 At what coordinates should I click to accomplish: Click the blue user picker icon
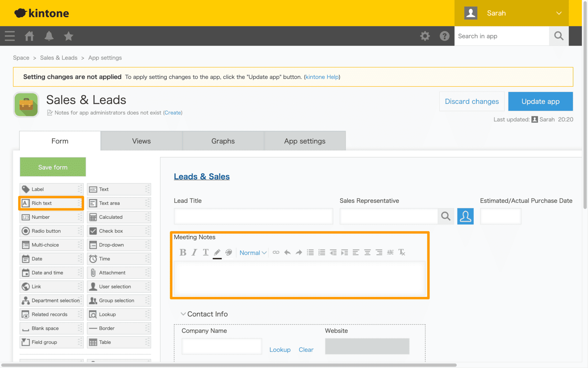465,216
